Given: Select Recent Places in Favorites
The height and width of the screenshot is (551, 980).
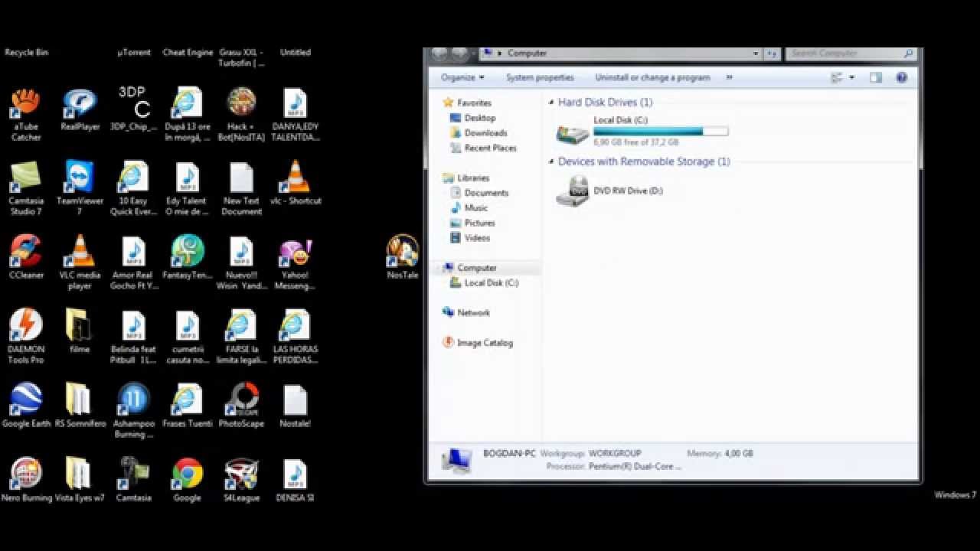Looking at the screenshot, I should point(482,148).
